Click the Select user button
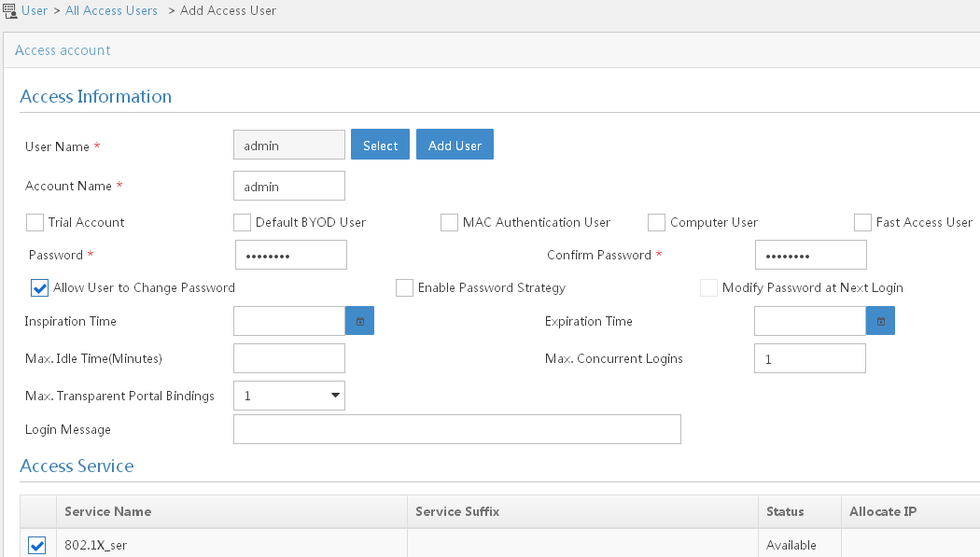The height and width of the screenshot is (557, 980). (x=380, y=145)
